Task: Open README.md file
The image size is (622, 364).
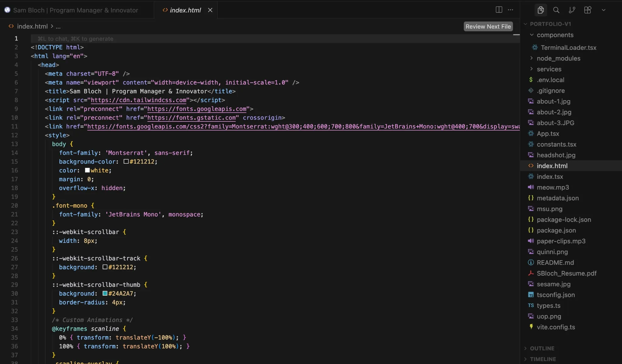Action: tap(555, 263)
